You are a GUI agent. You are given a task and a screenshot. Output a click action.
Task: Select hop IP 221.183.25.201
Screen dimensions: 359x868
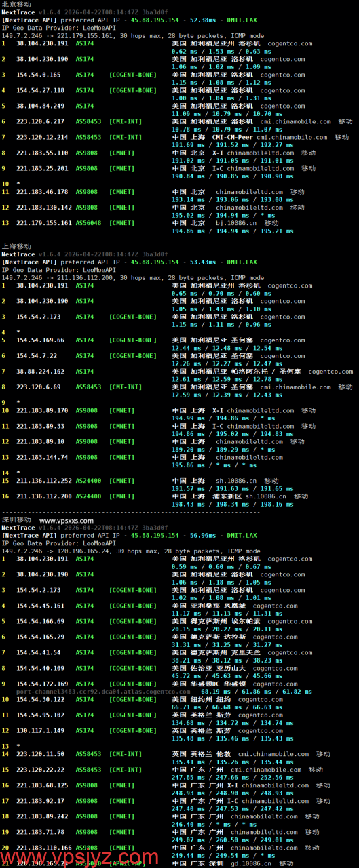tap(42, 168)
